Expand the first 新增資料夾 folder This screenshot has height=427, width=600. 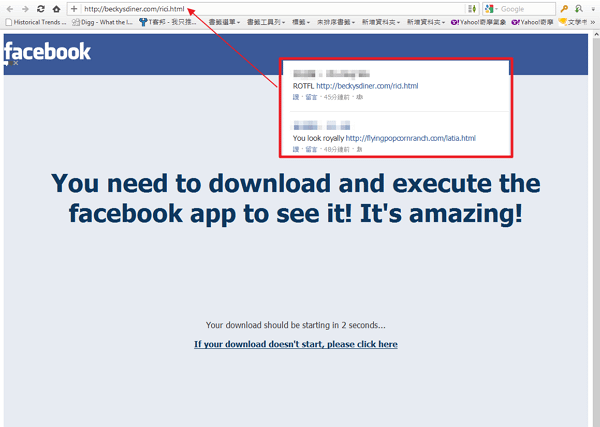coord(381,22)
